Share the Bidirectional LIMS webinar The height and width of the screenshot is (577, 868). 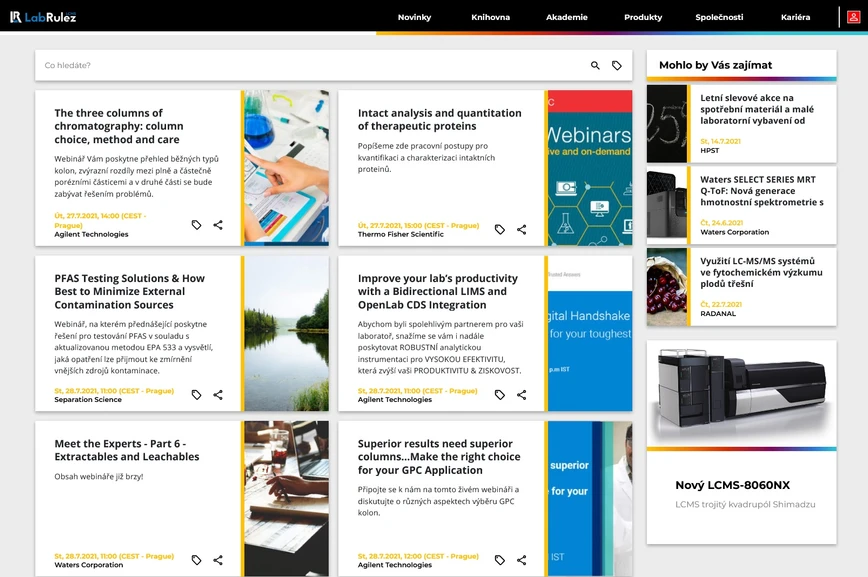click(x=521, y=395)
